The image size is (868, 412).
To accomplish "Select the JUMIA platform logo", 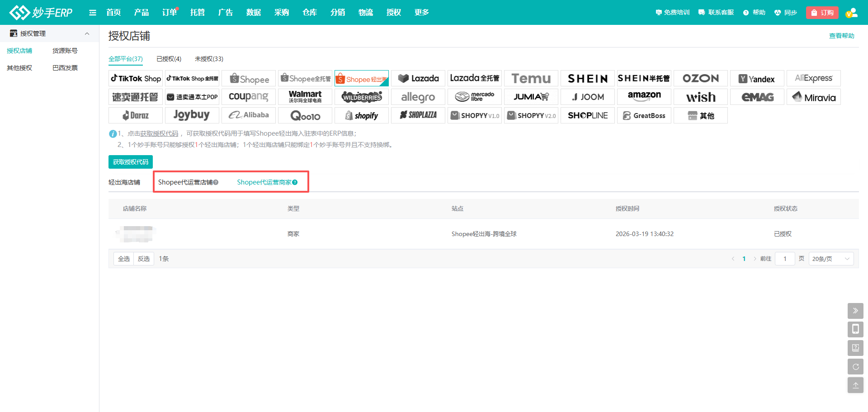I will coord(531,97).
